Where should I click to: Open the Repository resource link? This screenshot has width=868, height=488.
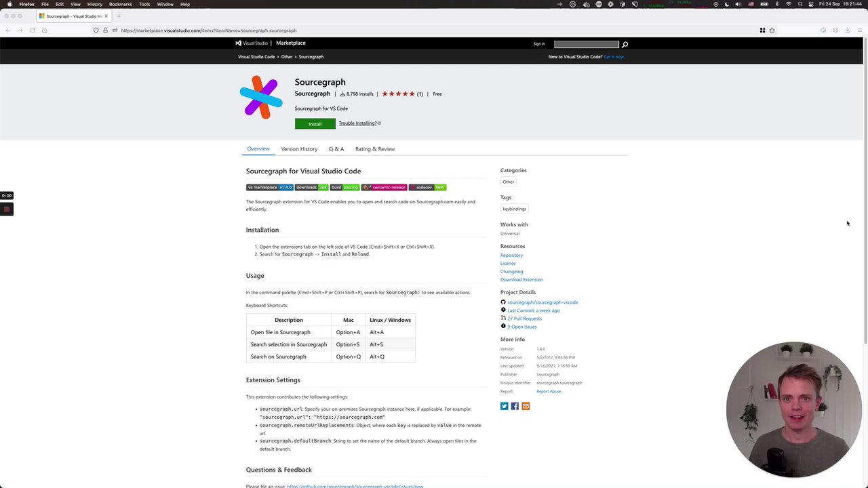[x=511, y=256]
